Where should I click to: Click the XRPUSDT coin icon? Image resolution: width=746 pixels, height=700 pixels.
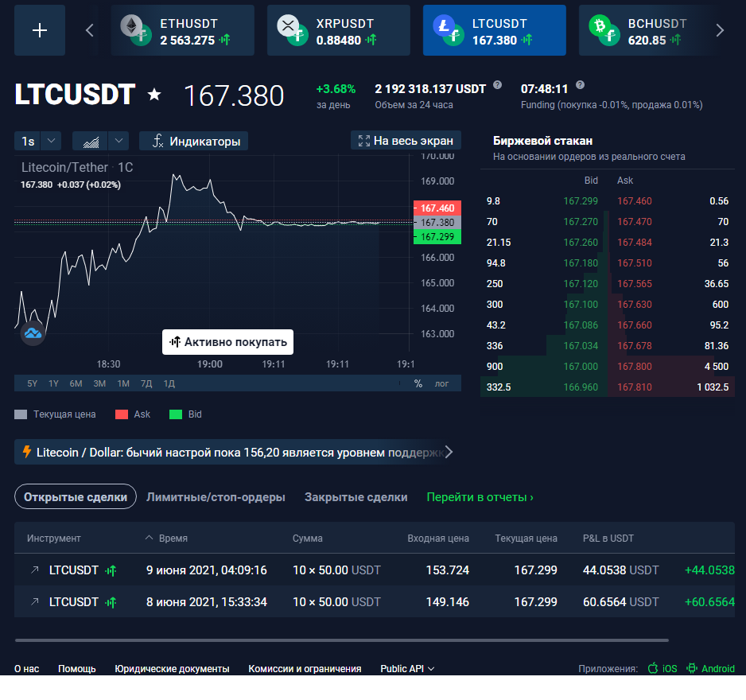tap(291, 29)
